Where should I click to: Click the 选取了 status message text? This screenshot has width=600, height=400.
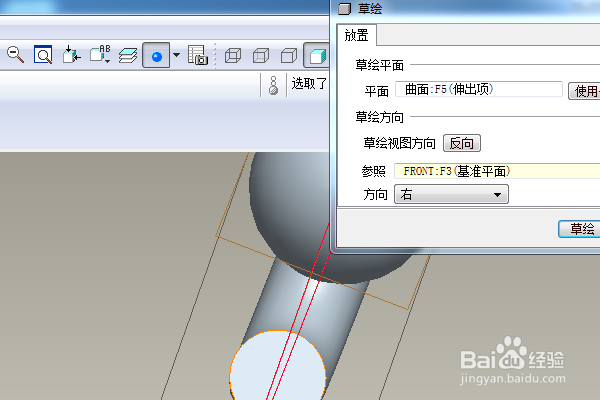click(309, 83)
